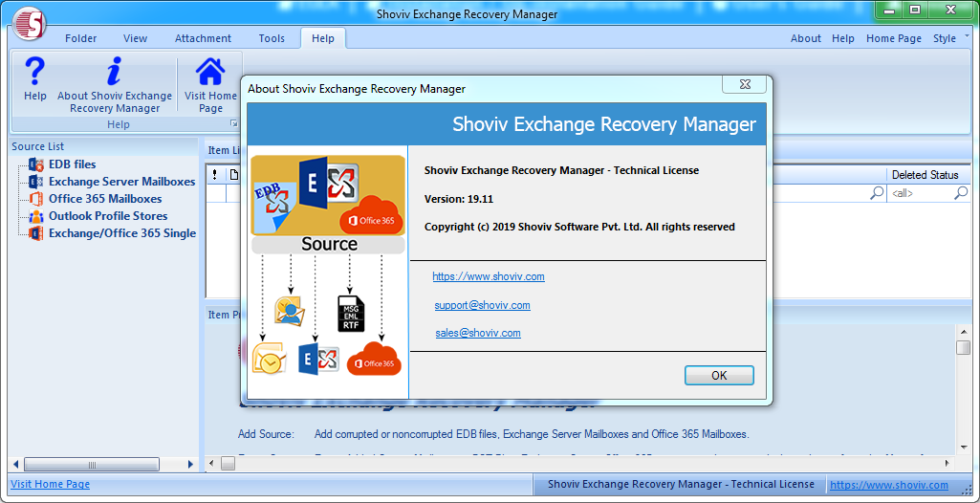Click the https://www.shoviv.com status bar link

coord(889,485)
